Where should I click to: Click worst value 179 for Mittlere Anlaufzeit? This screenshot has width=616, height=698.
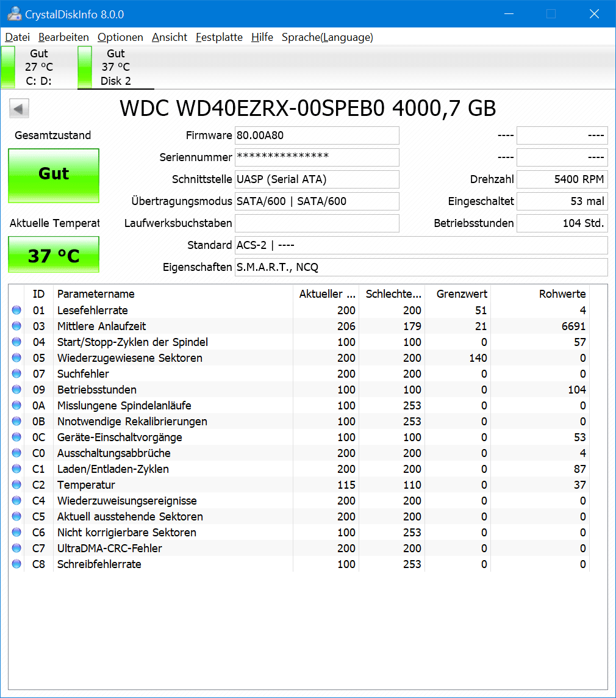point(412,326)
